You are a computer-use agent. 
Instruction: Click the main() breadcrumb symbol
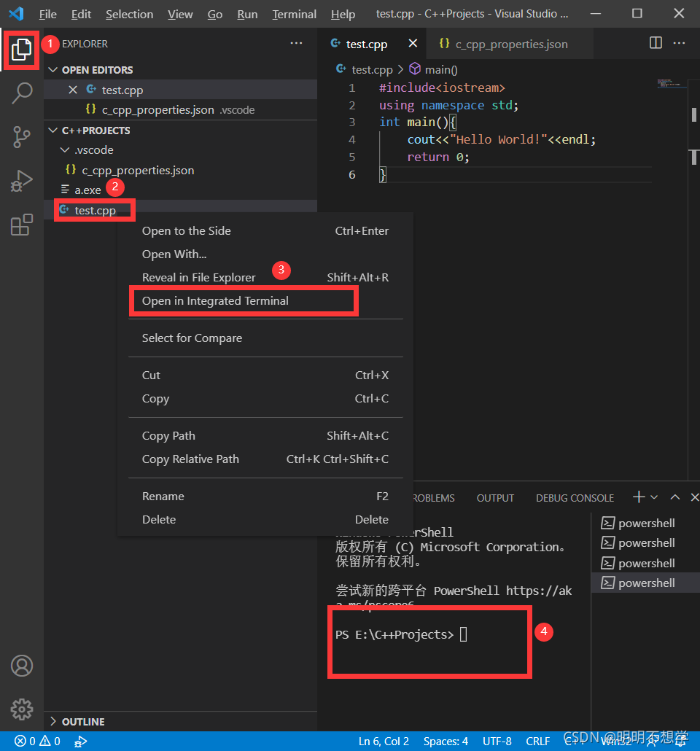tap(434, 70)
